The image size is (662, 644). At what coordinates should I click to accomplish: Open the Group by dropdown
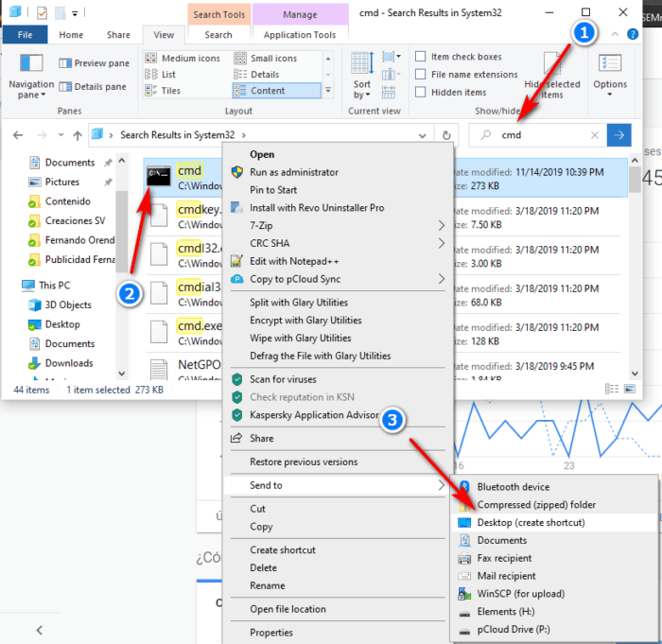coord(392,57)
